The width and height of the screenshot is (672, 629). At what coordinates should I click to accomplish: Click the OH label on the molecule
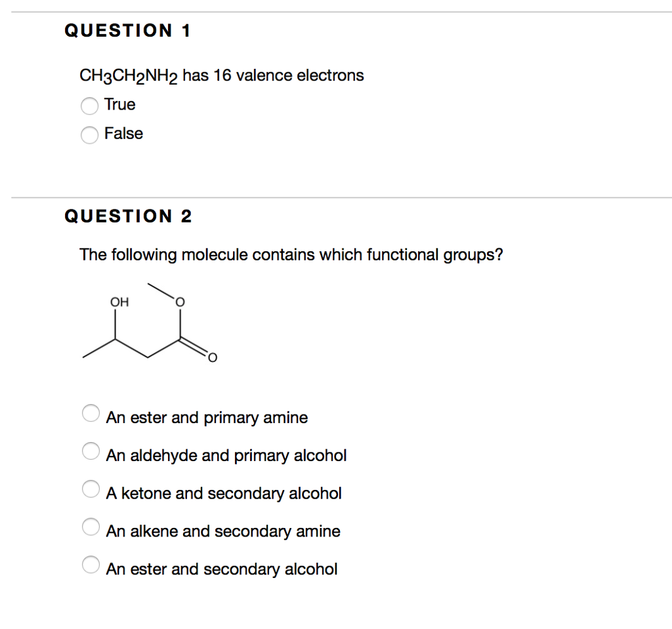119,302
